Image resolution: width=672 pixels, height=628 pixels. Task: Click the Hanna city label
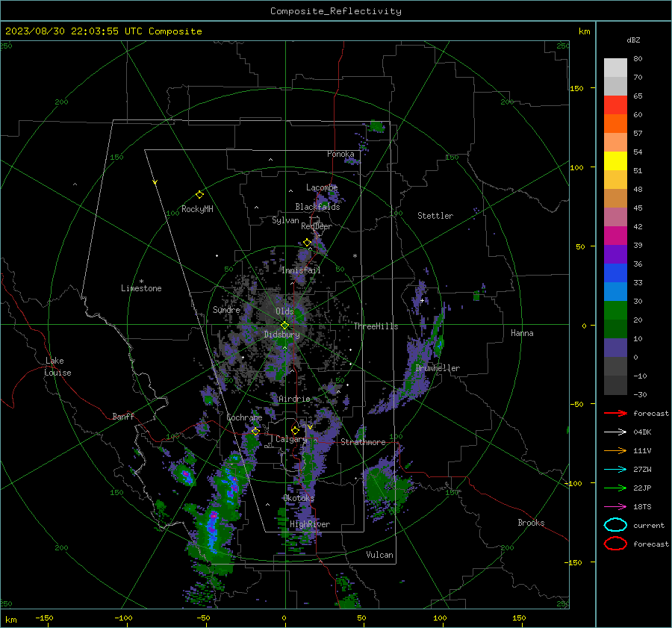coord(522,333)
